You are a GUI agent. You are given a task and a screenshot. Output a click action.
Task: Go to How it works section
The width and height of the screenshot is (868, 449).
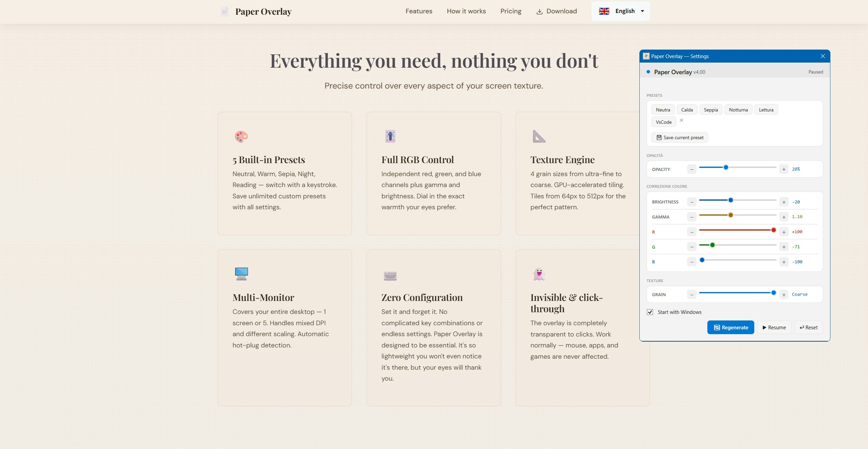(466, 11)
